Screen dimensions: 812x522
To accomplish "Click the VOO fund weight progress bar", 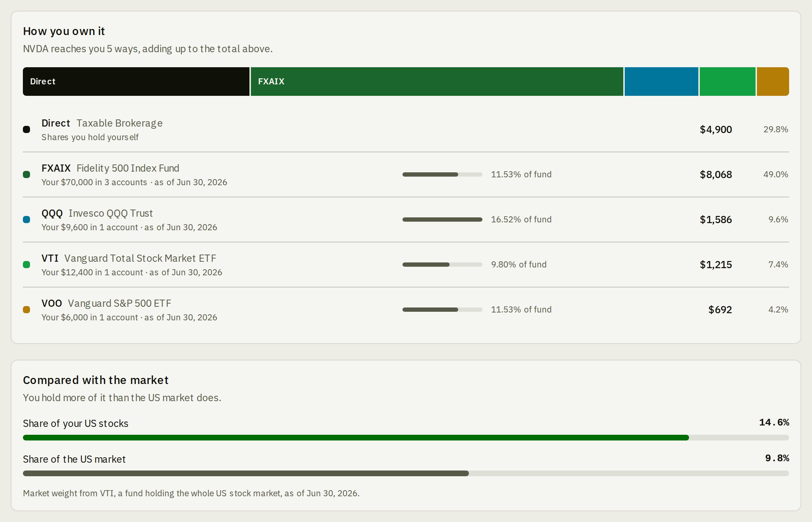I will [442, 310].
